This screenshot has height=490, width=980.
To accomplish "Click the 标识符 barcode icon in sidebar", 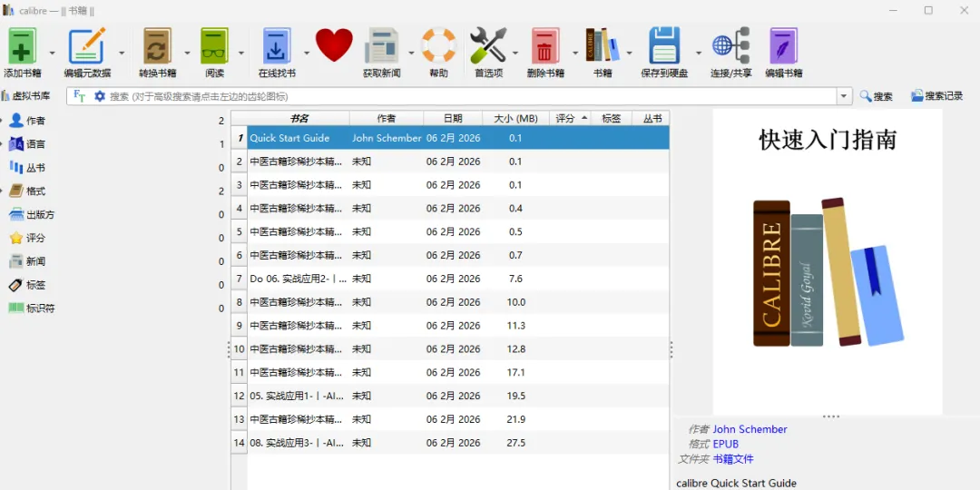I will tap(16, 309).
